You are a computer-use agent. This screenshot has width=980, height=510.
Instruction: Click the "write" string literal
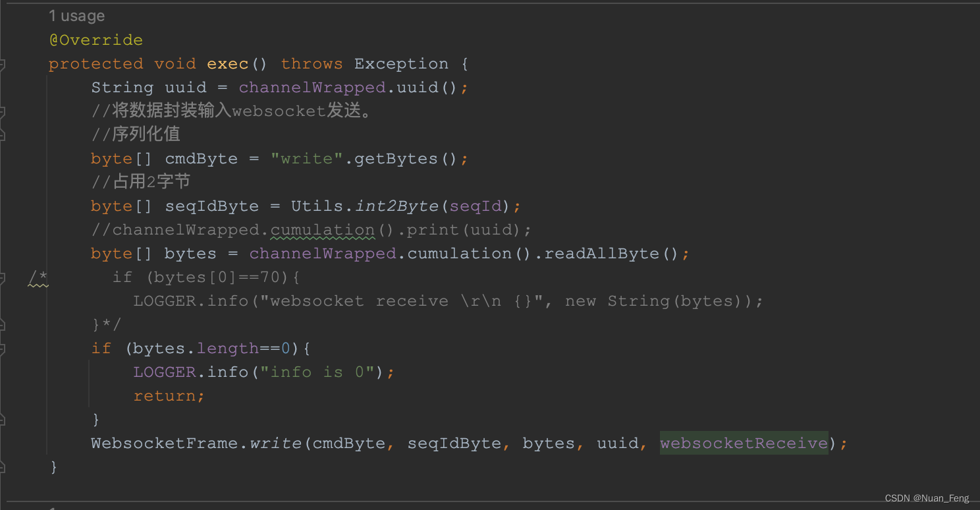tap(307, 159)
